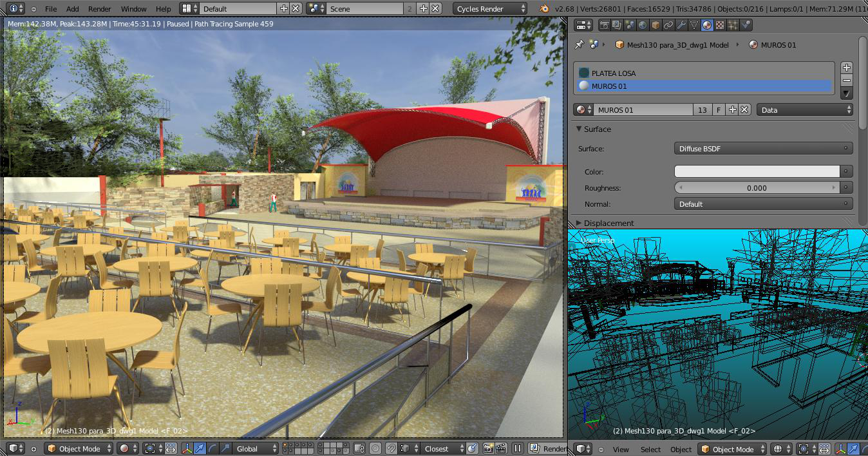868x456 pixels.
Task: Open the Render menu in top bar
Action: pyautogui.click(x=99, y=9)
